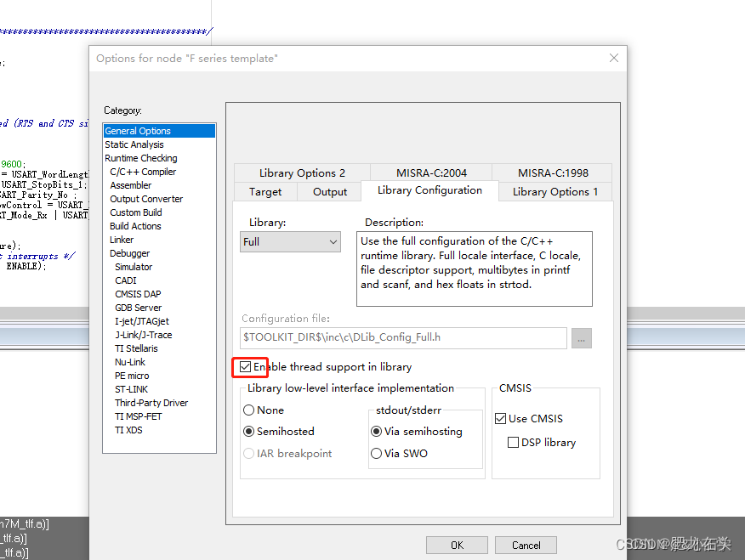
Task: Choose GDB Server entry
Action: pos(139,308)
